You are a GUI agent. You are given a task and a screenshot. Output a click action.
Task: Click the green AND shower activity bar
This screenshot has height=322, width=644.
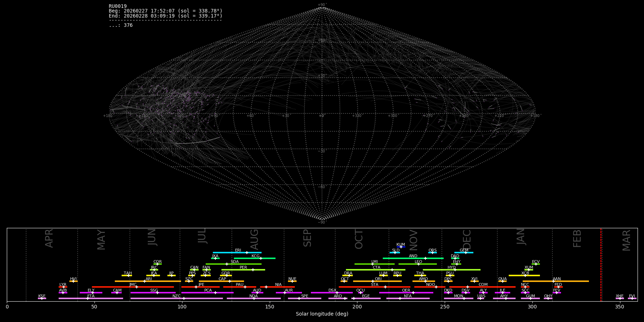(x=413, y=258)
